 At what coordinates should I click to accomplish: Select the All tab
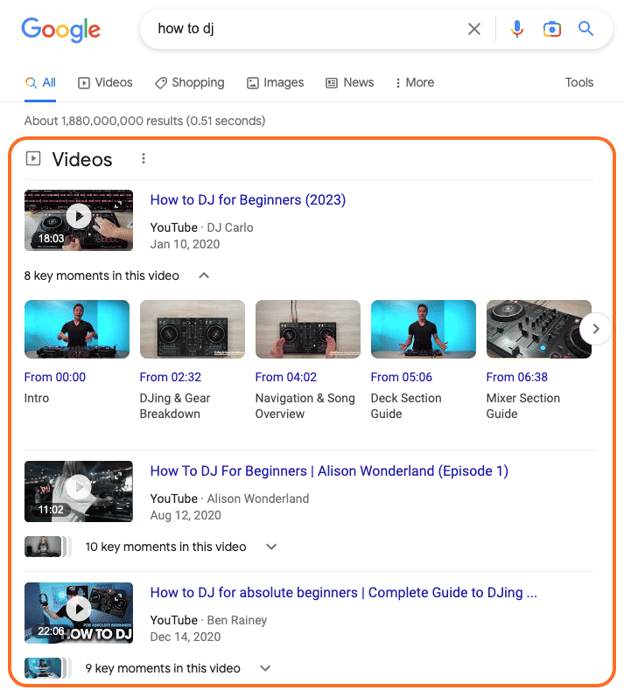click(40, 83)
